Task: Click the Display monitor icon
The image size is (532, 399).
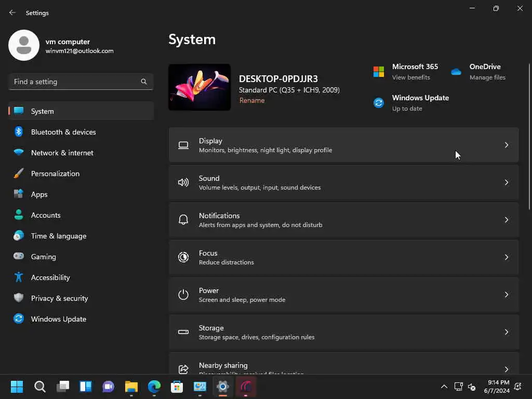Action: click(x=183, y=145)
